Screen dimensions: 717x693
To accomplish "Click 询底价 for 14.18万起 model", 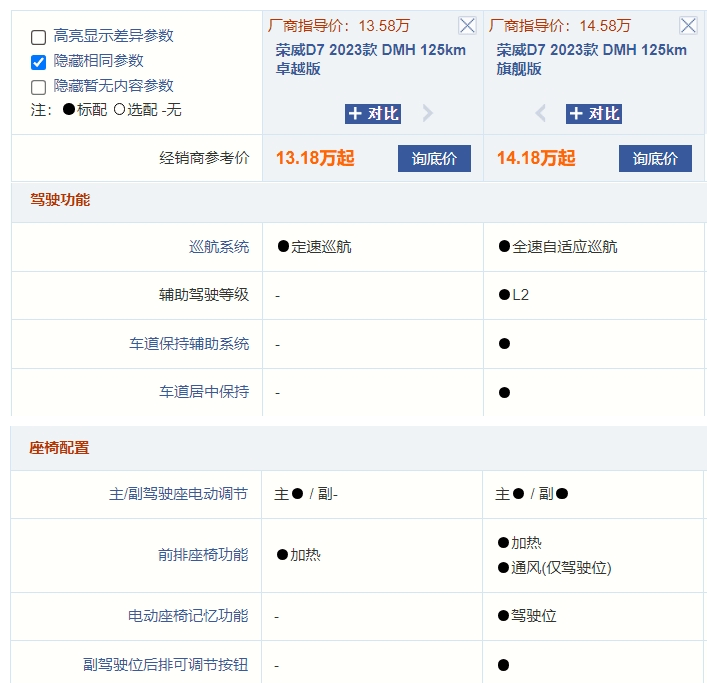I will coord(655,159).
